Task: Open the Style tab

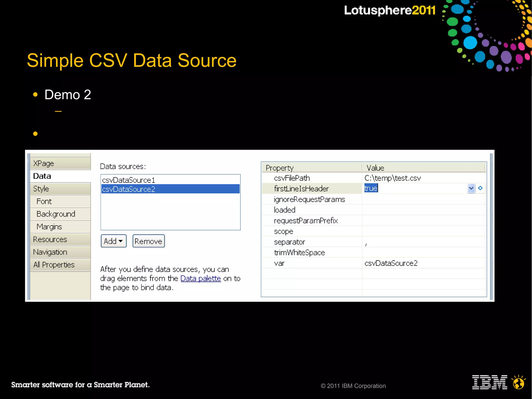Action: [60, 189]
